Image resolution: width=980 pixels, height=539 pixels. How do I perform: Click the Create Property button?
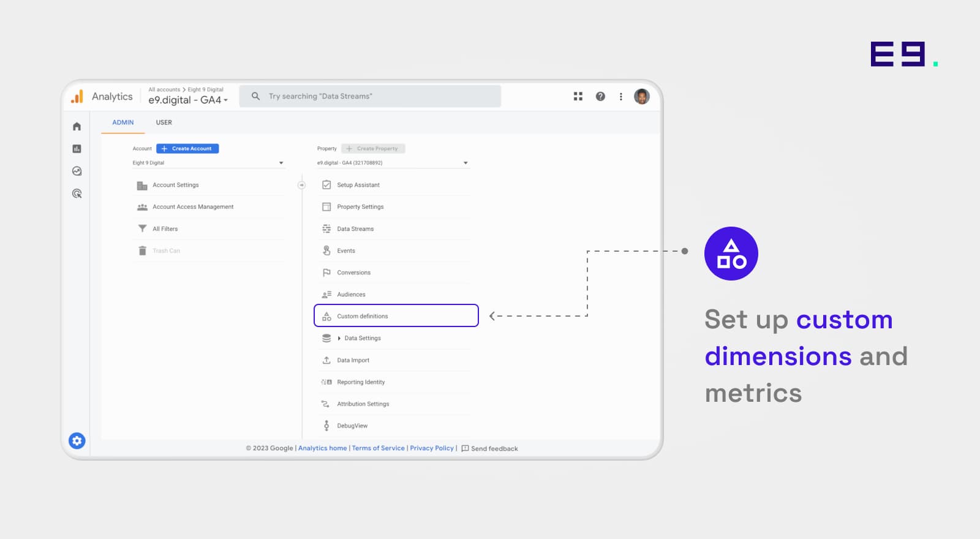pyautogui.click(x=373, y=148)
